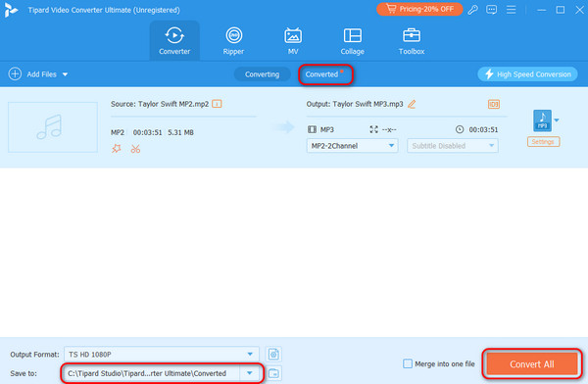Click the 5.31 MB file size text

point(180,132)
